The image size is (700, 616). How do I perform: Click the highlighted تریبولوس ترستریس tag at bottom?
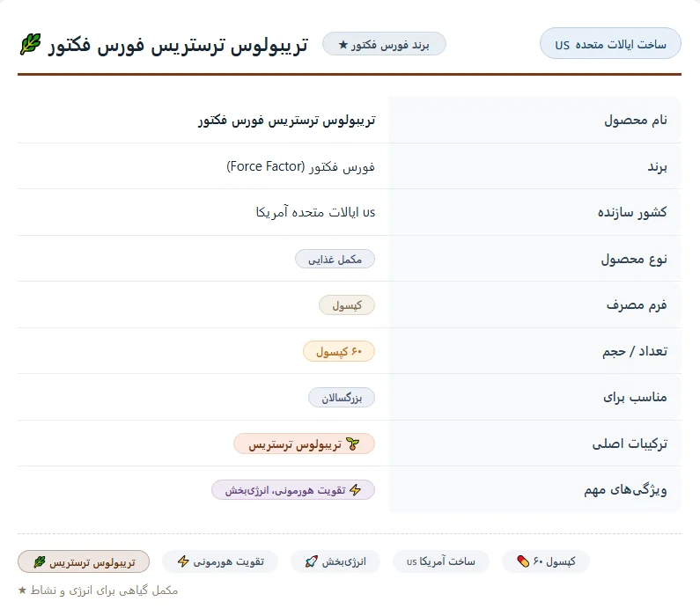click(x=84, y=561)
